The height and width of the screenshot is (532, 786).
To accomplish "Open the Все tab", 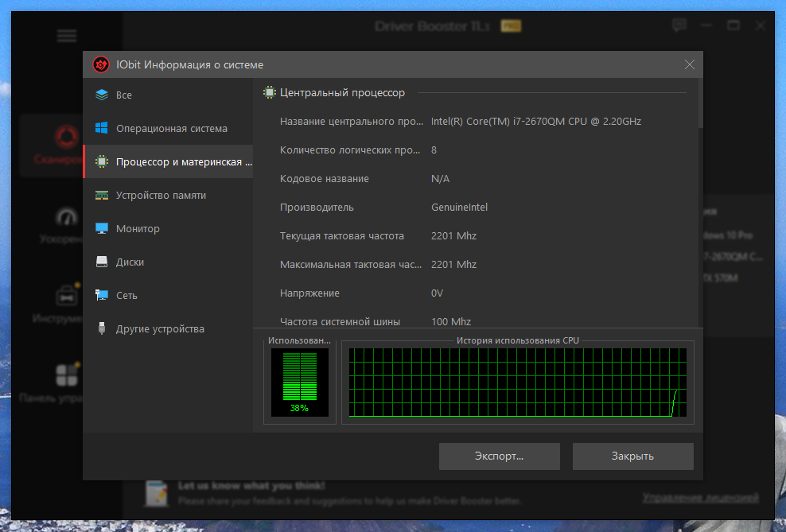I will click(x=168, y=95).
